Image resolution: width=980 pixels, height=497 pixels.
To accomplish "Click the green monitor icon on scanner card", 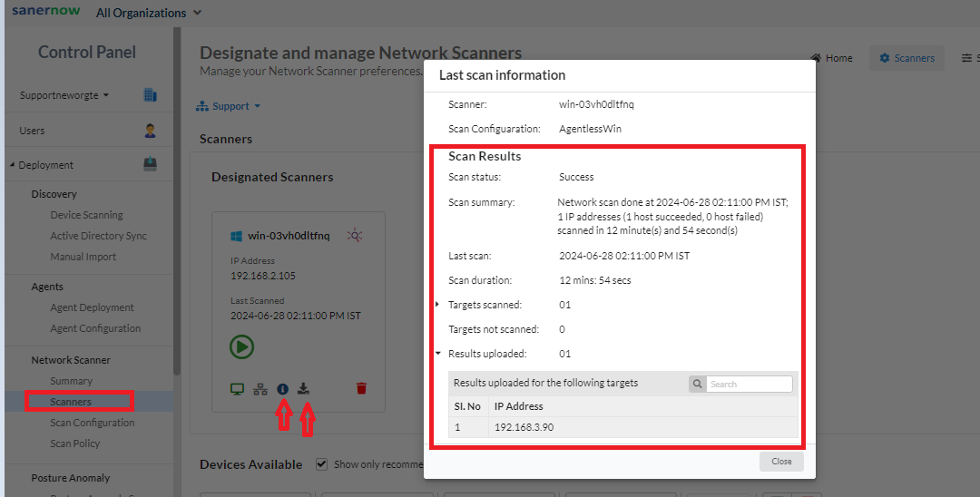I will click(x=237, y=389).
